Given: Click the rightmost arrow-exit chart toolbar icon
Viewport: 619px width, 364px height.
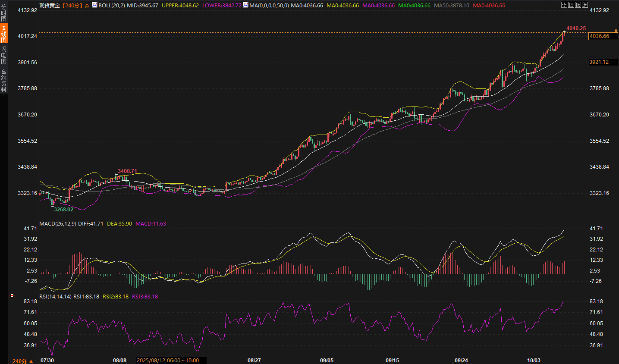Looking at the screenshot, I should click(585, 5).
